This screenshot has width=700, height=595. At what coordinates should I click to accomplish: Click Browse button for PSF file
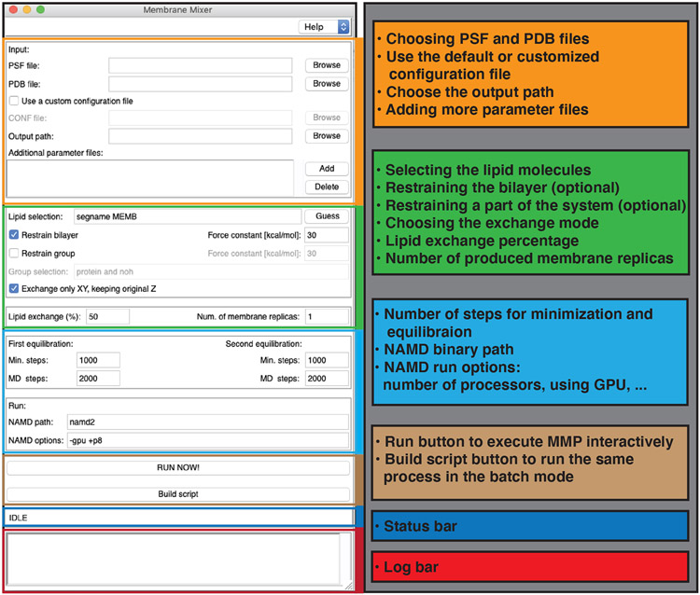(326, 65)
